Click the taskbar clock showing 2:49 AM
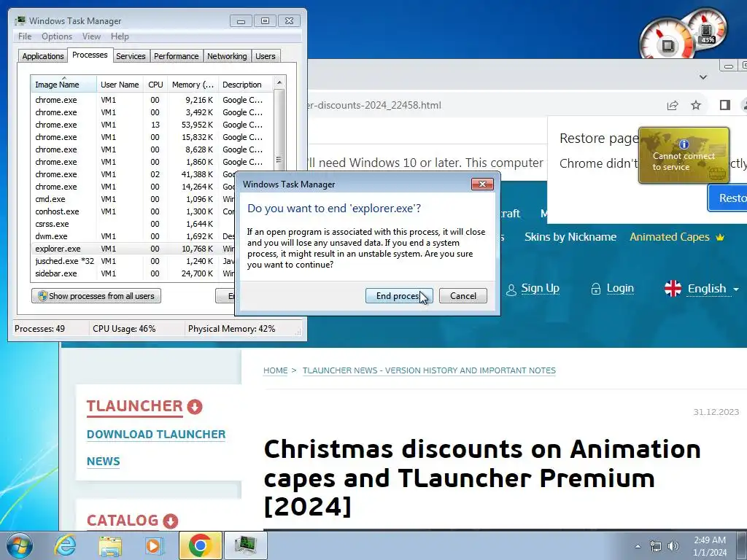Viewport: 747px width, 560px height. click(710, 545)
